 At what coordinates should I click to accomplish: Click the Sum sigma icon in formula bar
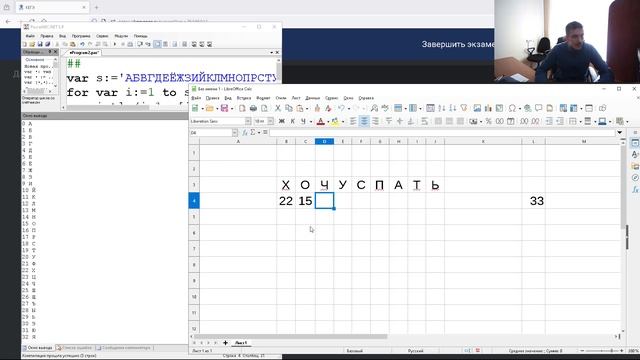(x=253, y=132)
